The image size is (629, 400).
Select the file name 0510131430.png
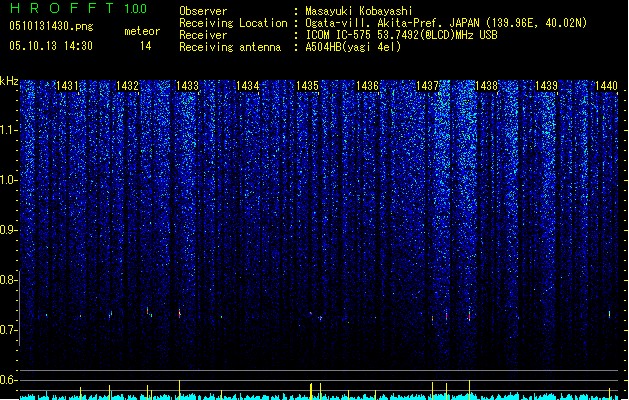[x=51, y=26]
